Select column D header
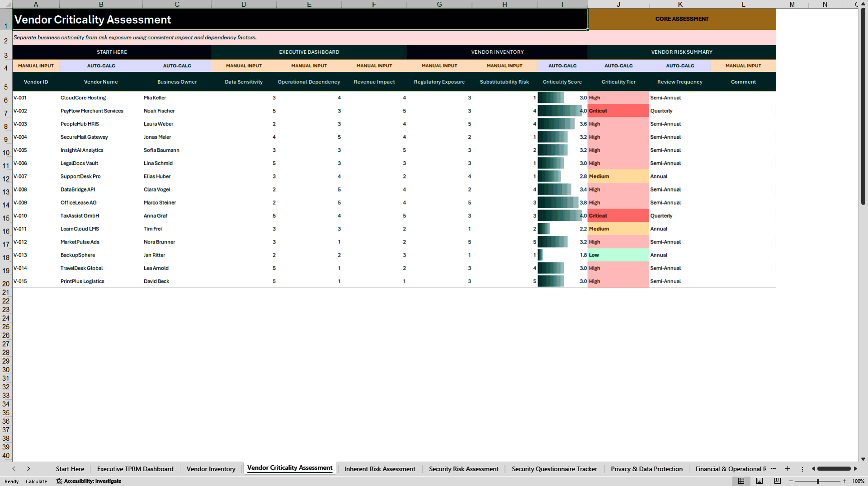Screen dimensions: 868x486 pos(244,4)
